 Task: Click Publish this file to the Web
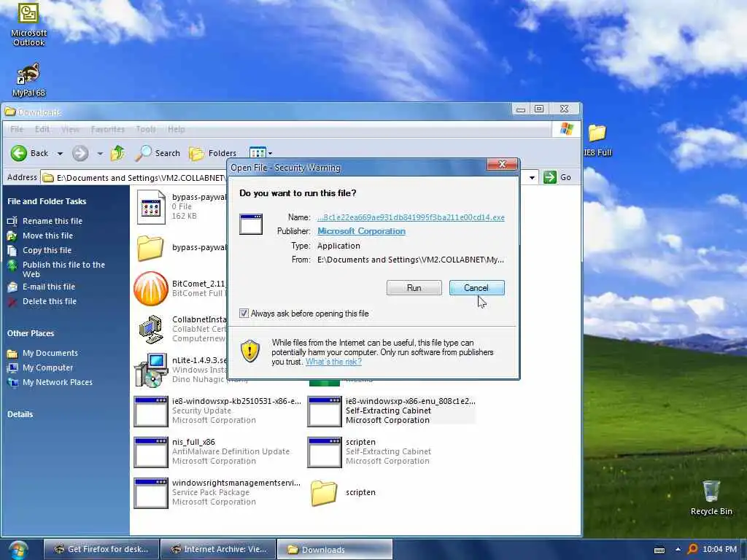pyautogui.click(x=64, y=269)
